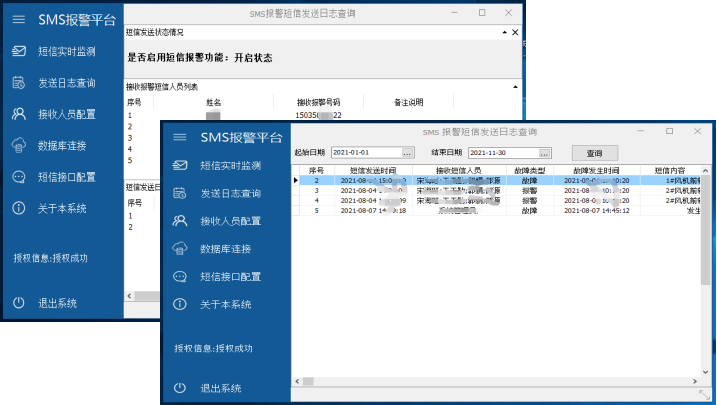Viewport: 717px width, 405px height.
Task: Close the 短信发送状态情况 panel
Action: [515, 32]
